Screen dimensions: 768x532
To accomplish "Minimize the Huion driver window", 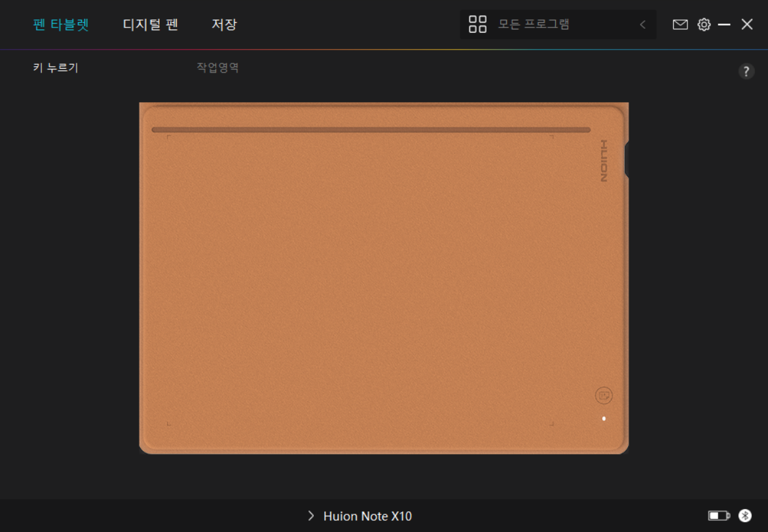I will coord(724,25).
